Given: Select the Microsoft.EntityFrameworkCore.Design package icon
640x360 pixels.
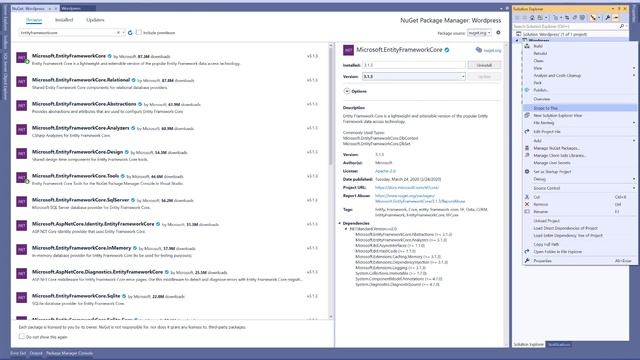Looking at the screenshot, I should [22, 153].
